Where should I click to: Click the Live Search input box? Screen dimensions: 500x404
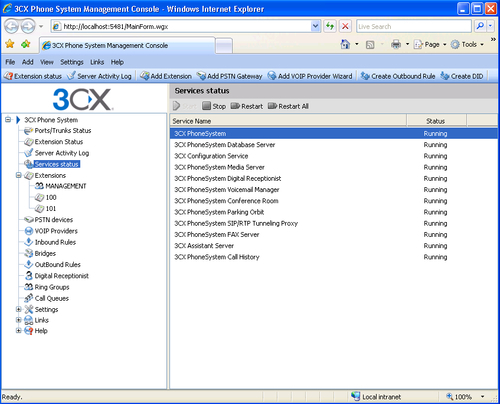(414, 26)
